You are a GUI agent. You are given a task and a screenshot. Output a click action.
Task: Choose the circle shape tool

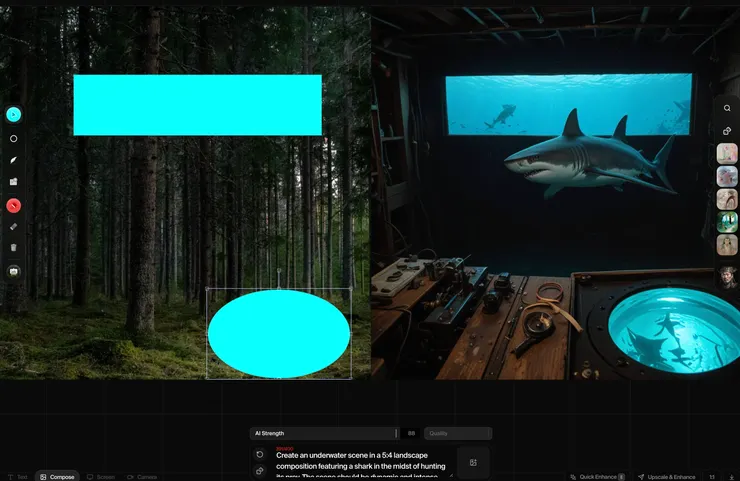click(14, 139)
